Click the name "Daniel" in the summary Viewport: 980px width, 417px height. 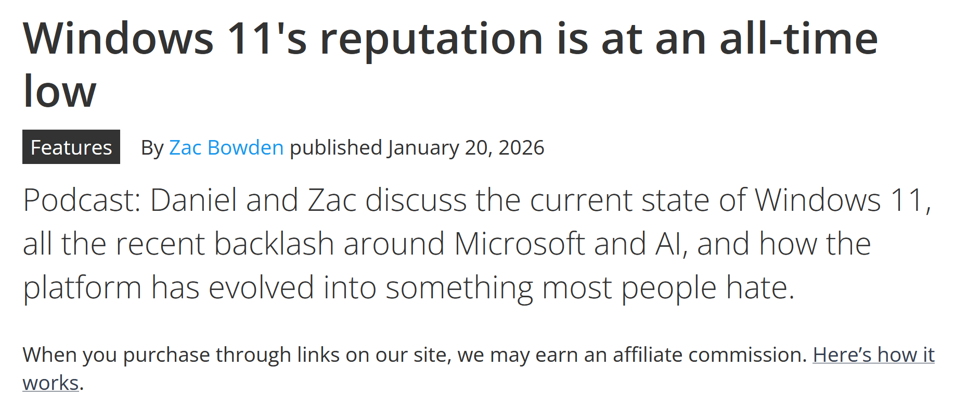point(194,200)
